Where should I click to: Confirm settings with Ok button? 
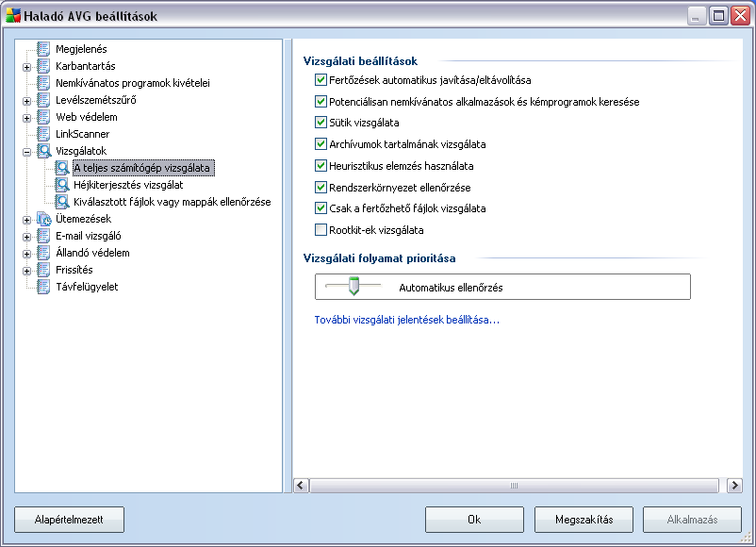pos(474,520)
